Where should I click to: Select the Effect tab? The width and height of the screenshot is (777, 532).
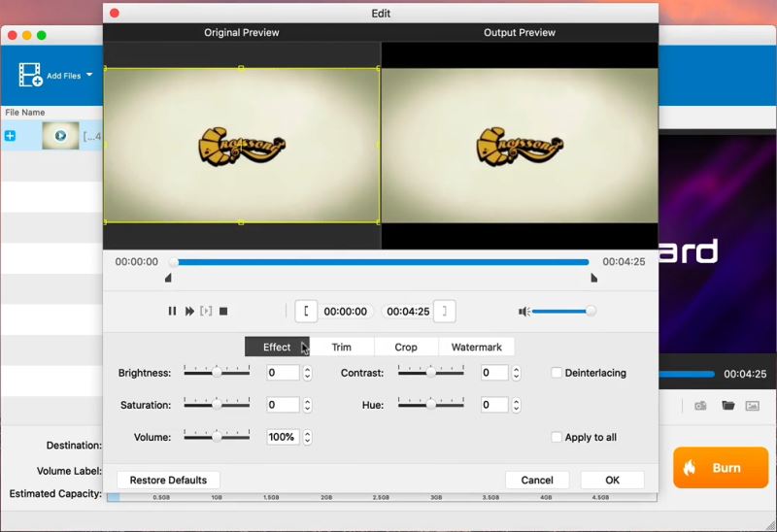(277, 348)
